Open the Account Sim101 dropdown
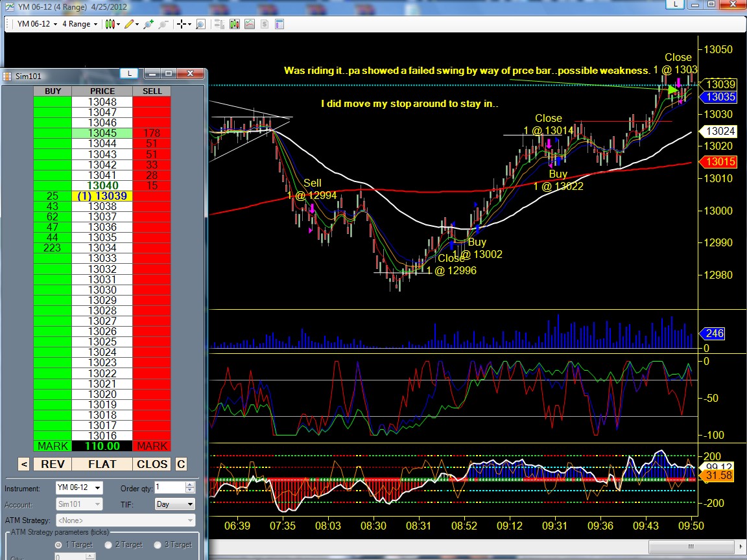 pyautogui.click(x=79, y=504)
